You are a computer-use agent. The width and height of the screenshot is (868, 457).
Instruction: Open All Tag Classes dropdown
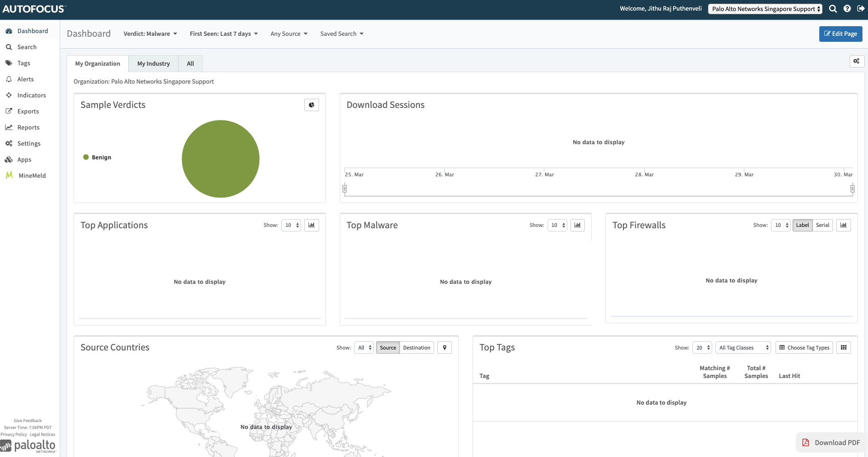pos(742,348)
